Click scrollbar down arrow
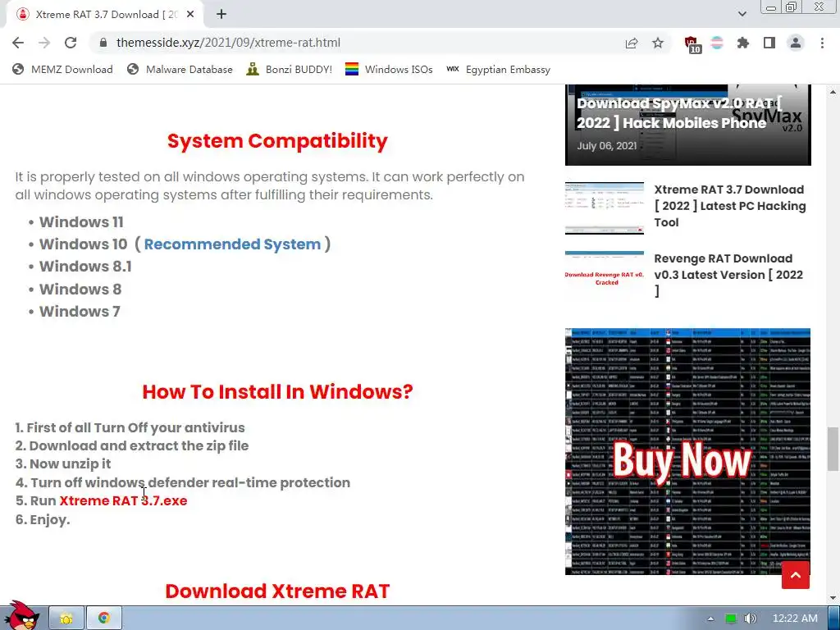This screenshot has height=630, width=840. tap(833, 598)
